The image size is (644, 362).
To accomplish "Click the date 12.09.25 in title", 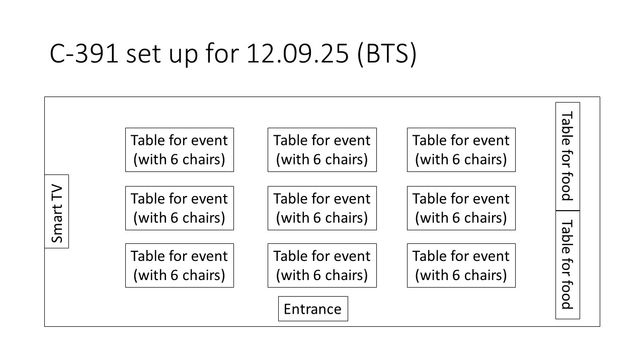I will (x=297, y=54).
